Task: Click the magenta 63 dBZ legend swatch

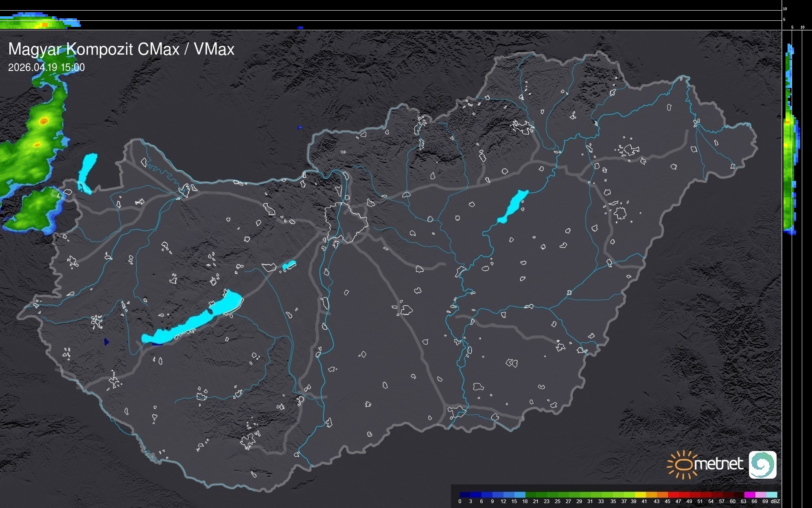Action: point(749,495)
